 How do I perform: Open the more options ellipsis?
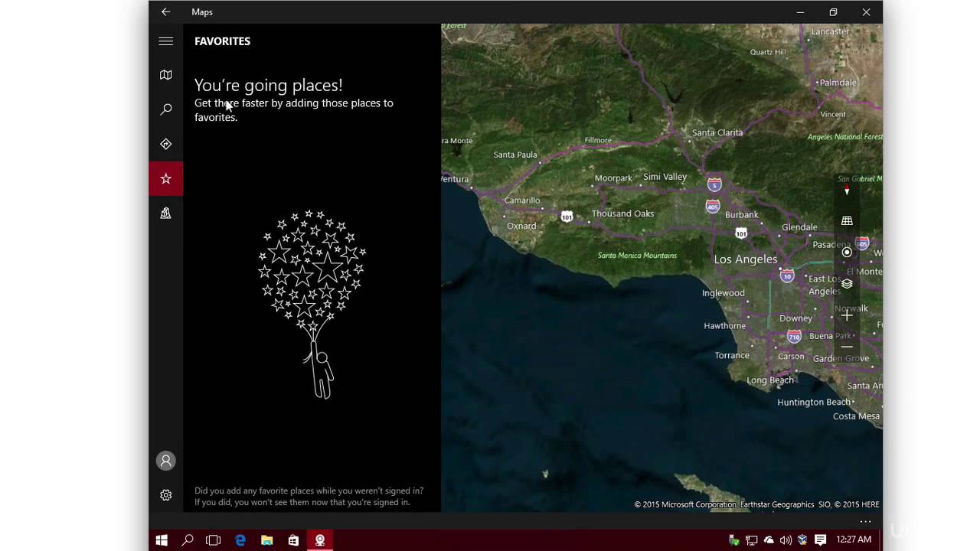[865, 522]
